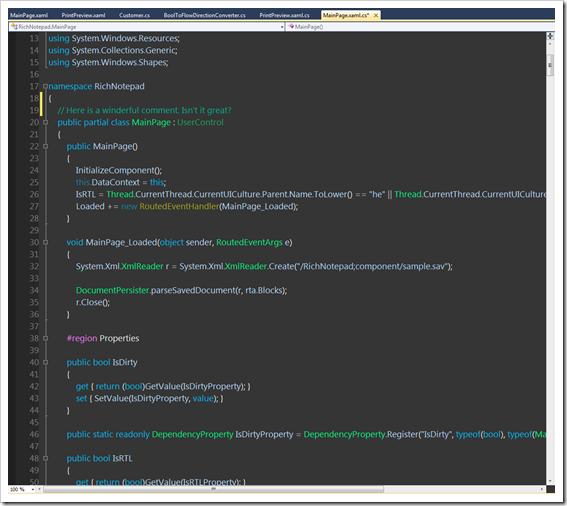Image resolution: width=567 pixels, height=506 pixels.
Task: Select the PrintPreview.xaml.cs tab
Action: pos(284,15)
